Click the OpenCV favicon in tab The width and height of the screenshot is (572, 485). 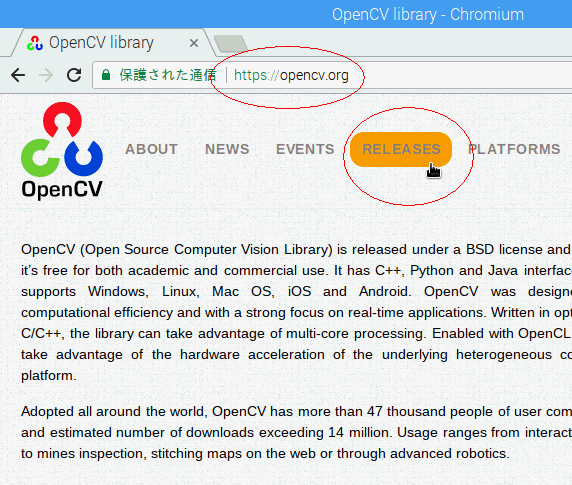pos(35,43)
